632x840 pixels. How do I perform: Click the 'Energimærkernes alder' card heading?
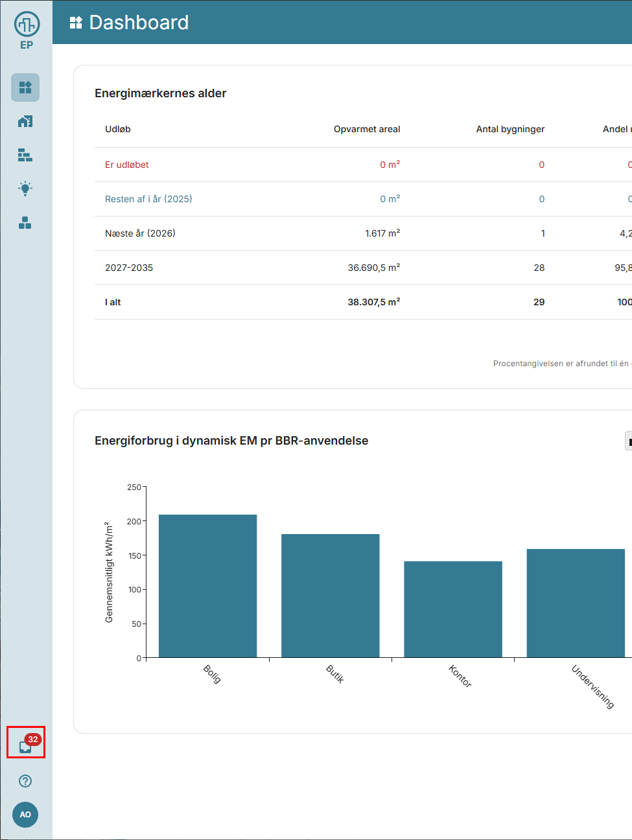(x=161, y=93)
